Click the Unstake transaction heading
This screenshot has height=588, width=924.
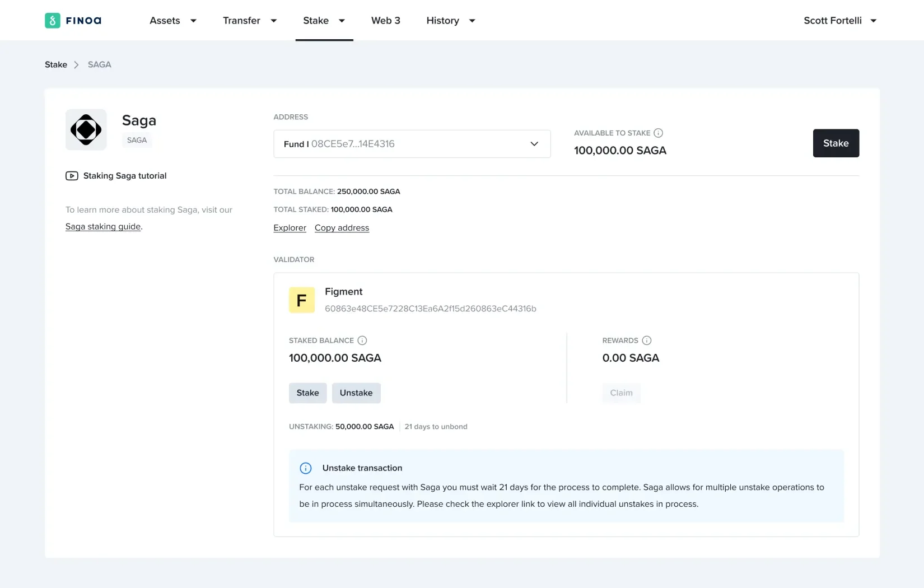tap(362, 468)
